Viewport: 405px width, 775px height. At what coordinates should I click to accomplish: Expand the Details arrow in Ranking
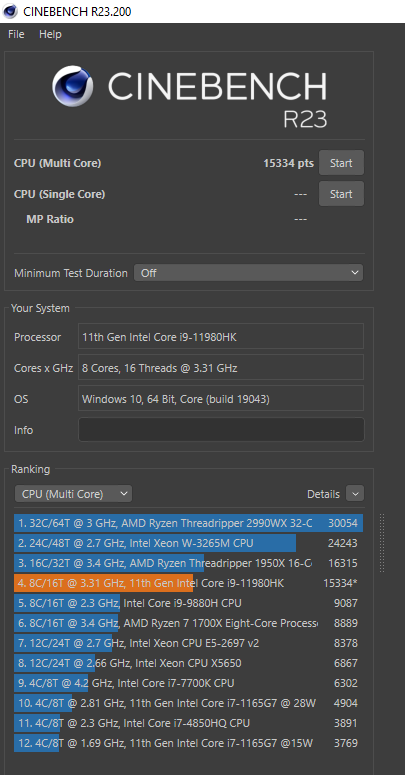tap(355, 494)
